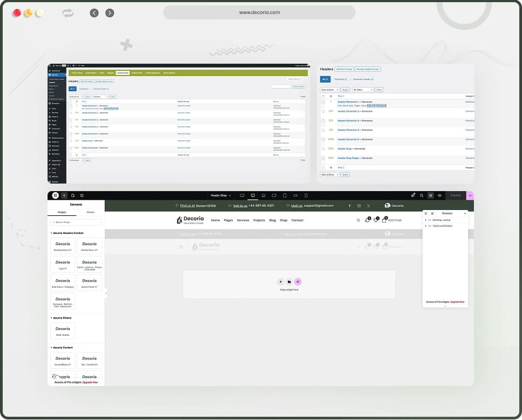Image resolution: width=522 pixels, height=420 pixels.
Task: Open the Publish options arrow
Action: pos(470,195)
